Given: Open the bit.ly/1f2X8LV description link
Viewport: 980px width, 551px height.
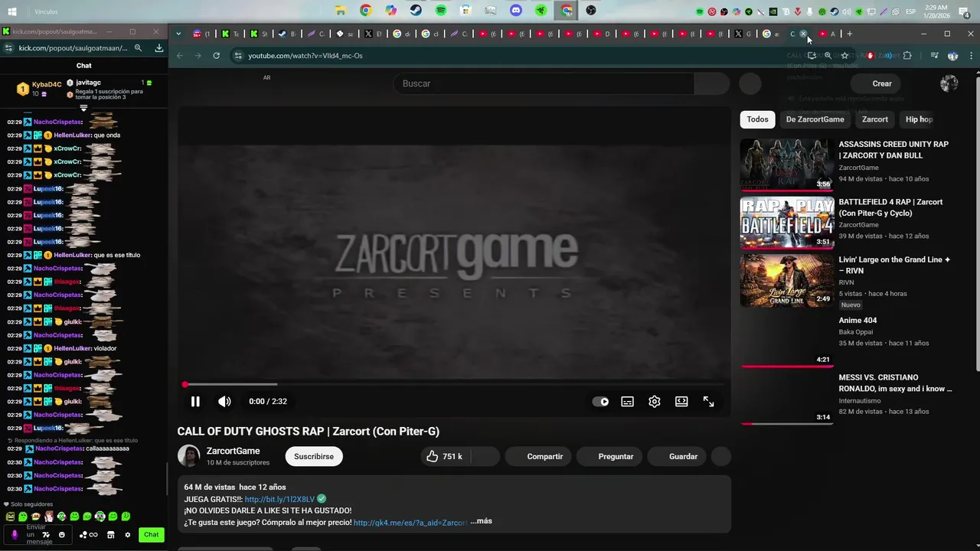Looking at the screenshot, I should click(x=279, y=499).
